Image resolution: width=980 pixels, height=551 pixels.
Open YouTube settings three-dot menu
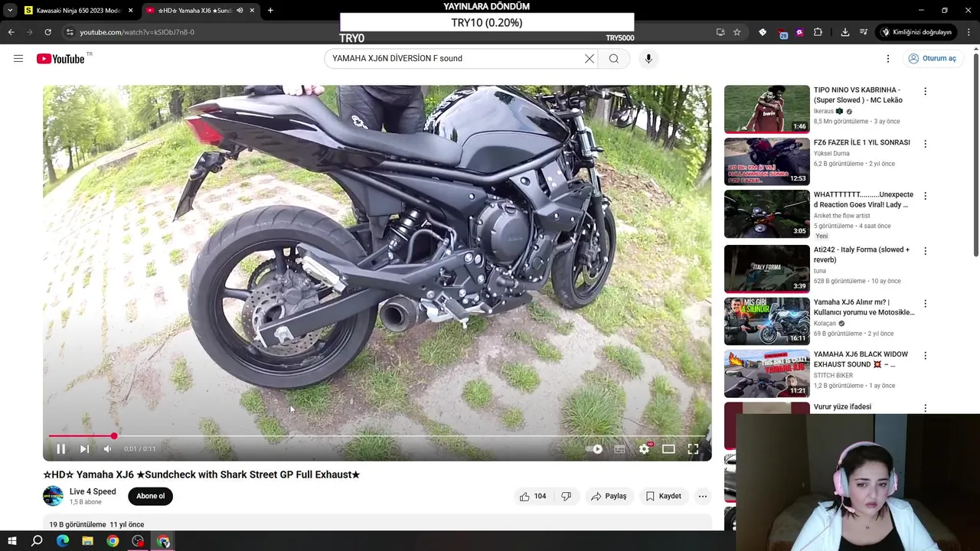point(888,58)
